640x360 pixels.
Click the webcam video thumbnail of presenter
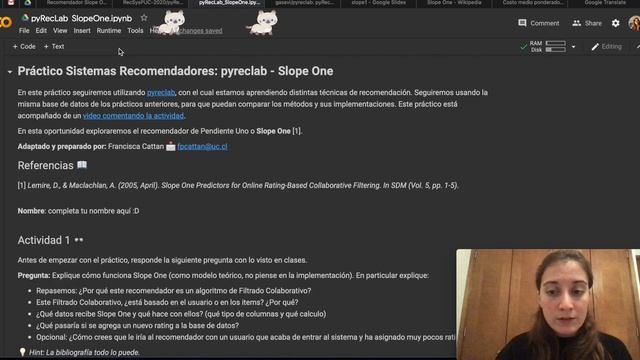click(548, 304)
